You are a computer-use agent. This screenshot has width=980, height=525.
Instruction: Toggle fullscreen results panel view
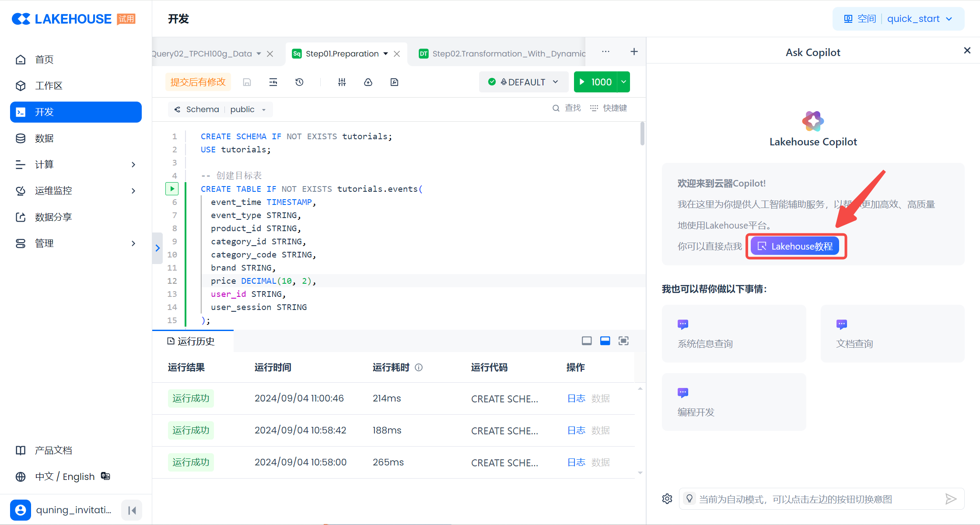point(623,341)
